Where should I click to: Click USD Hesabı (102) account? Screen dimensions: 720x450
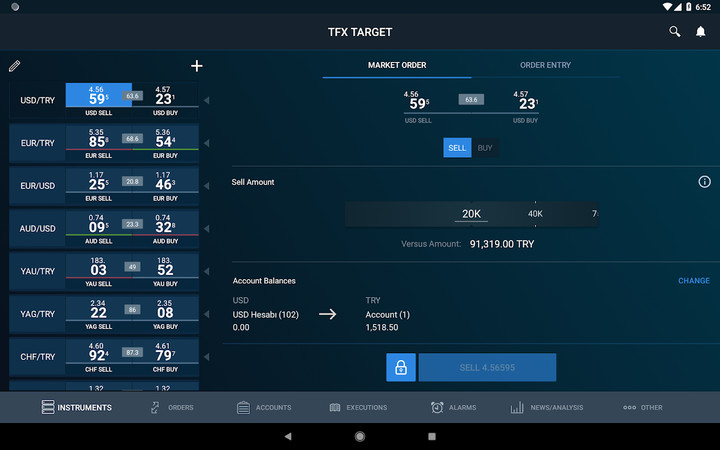(265, 315)
